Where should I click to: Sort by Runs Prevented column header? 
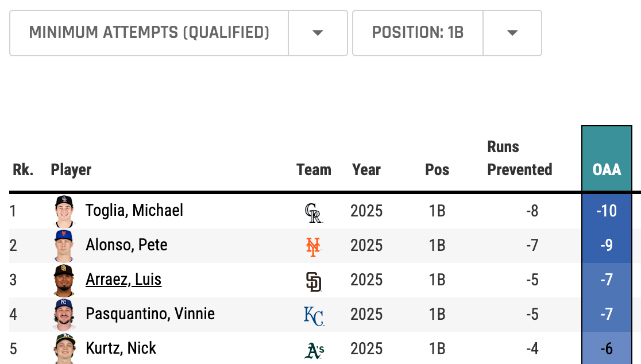click(519, 158)
